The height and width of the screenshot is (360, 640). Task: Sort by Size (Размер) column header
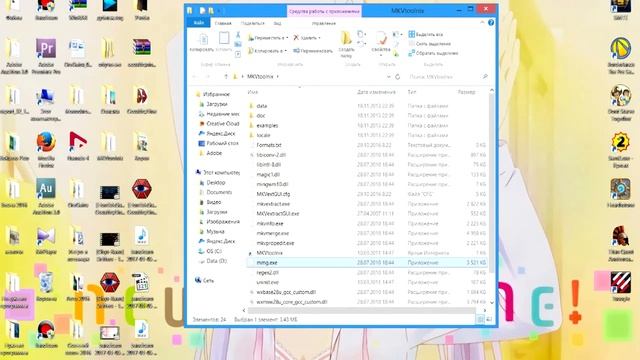(x=466, y=92)
